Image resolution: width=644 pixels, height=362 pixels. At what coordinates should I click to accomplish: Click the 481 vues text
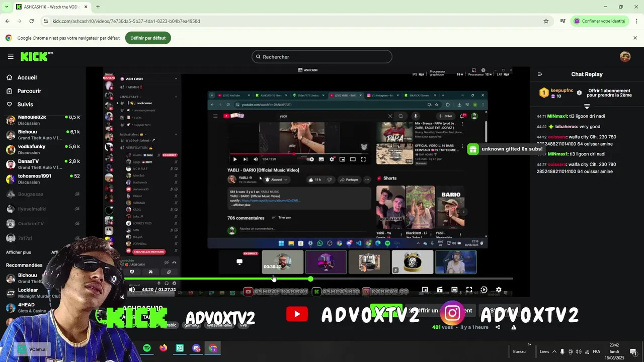(443, 327)
